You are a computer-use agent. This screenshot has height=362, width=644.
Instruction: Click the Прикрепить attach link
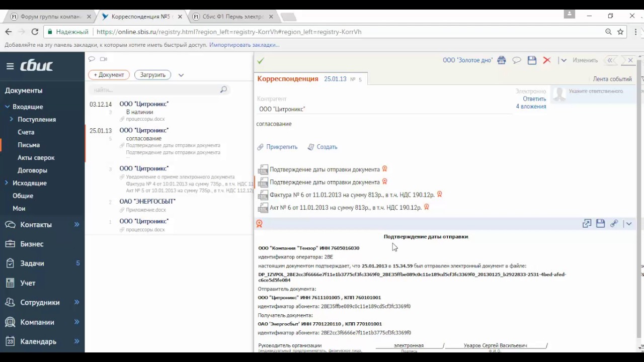click(282, 147)
